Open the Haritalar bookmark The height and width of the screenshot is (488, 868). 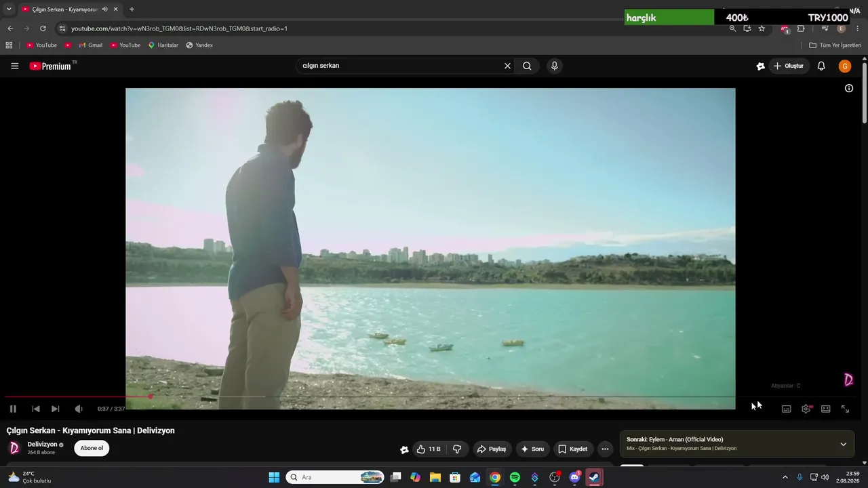163,45
